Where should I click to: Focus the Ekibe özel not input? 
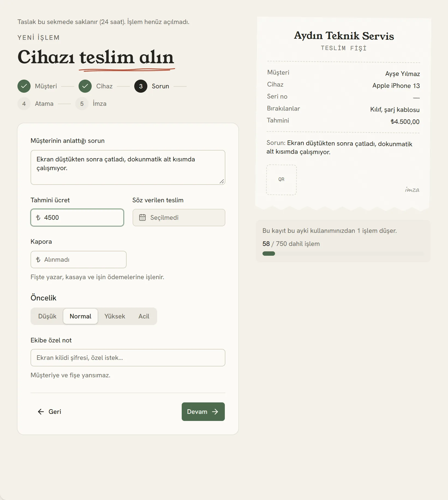[x=128, y=358]
